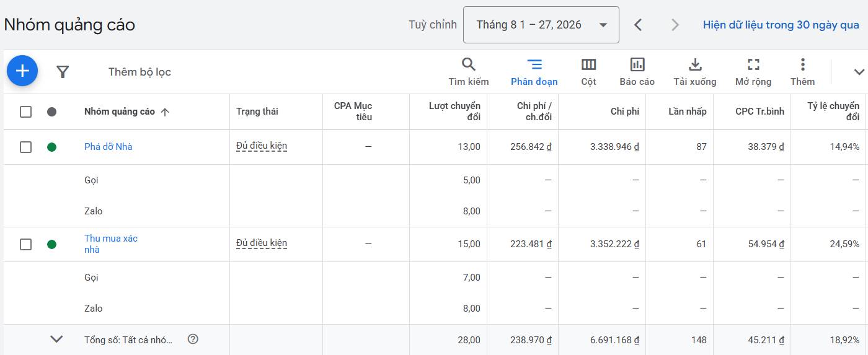Click the blue plus add button
The height and width of the screenshot is (355, 868).
pyautogui.click(x=22, y=71)
